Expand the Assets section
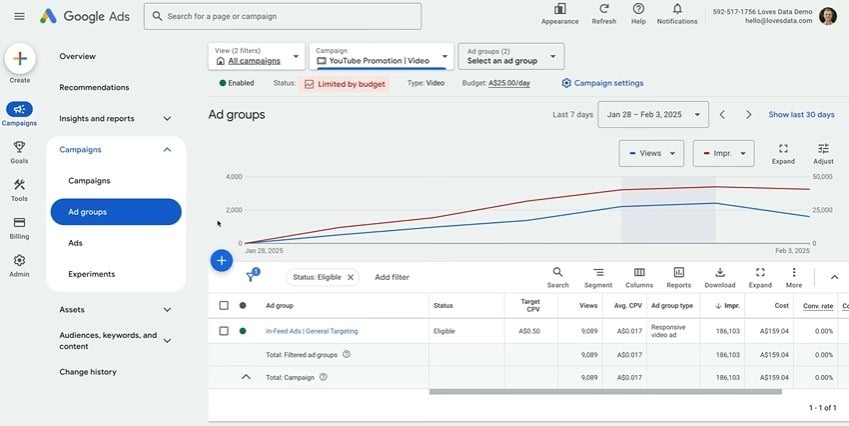This screenshot has width=849, height=426. 167,310
